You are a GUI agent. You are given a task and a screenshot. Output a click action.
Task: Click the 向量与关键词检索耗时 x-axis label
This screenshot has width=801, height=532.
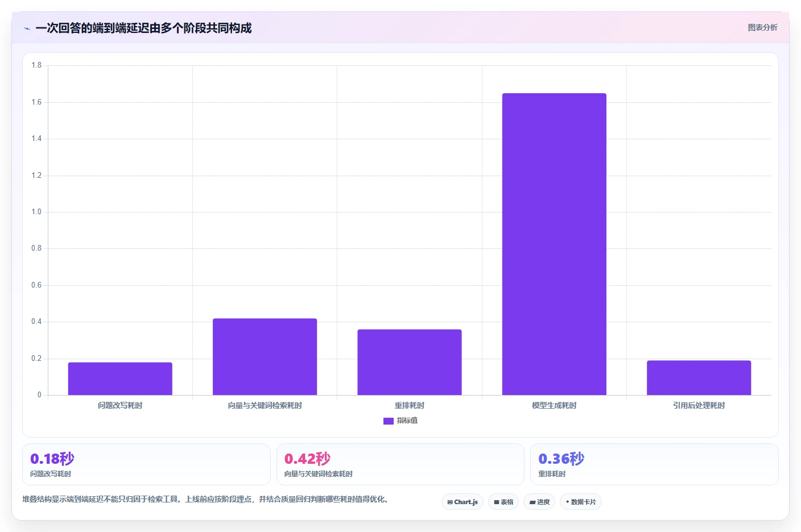(265, 405)
